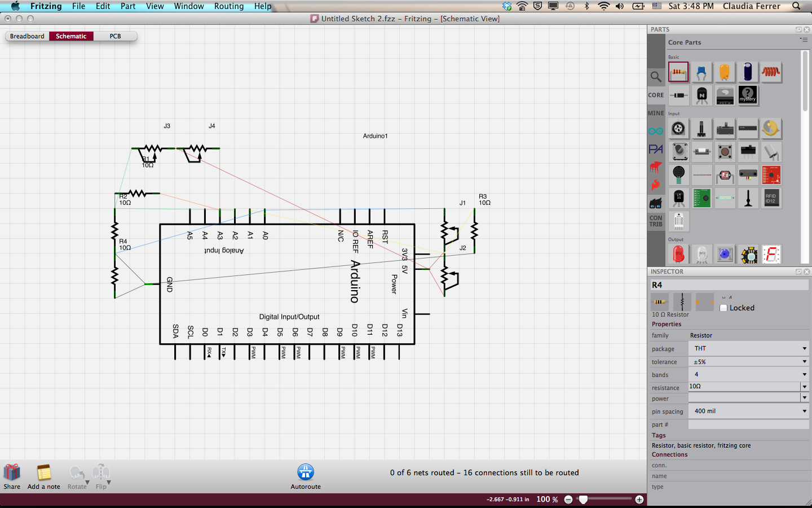Screen dimensions: 812x508
Task: Click the zoom slider handle
Action: [584, 500]
